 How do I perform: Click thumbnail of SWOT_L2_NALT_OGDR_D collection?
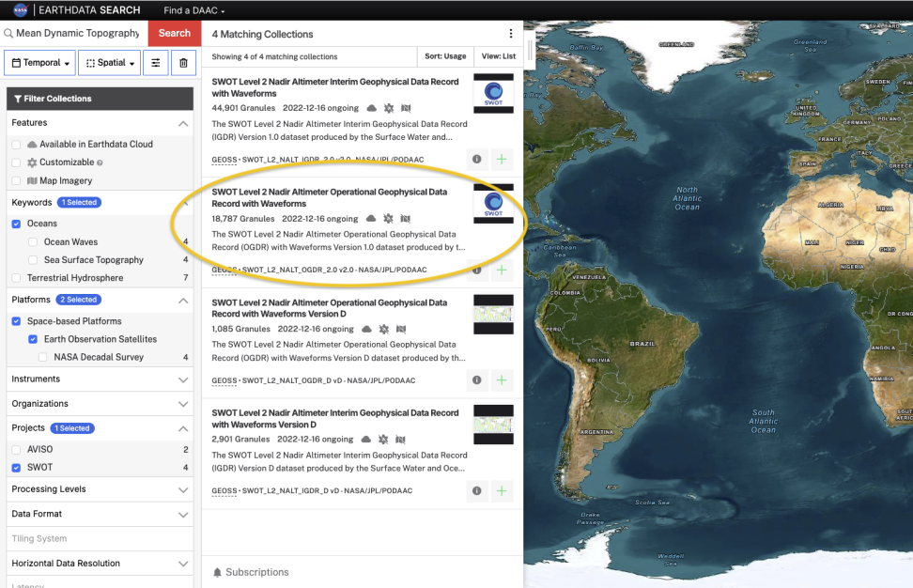click(x=494, y=315)
